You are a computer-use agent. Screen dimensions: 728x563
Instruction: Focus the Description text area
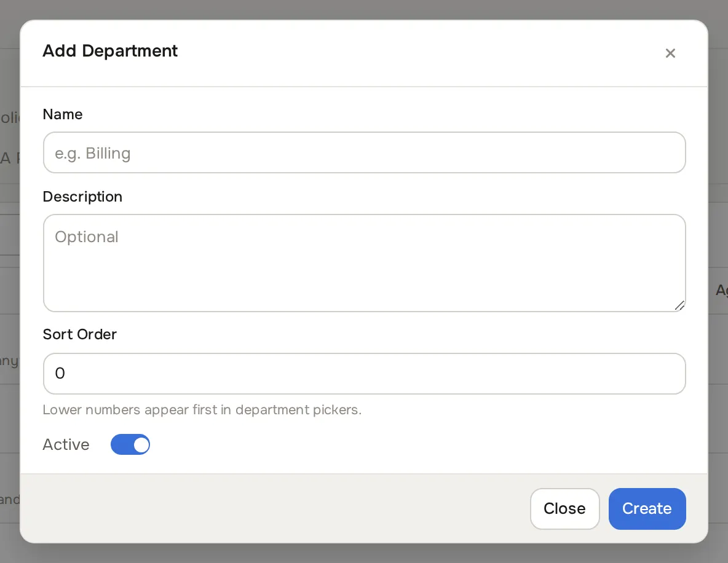364,262
